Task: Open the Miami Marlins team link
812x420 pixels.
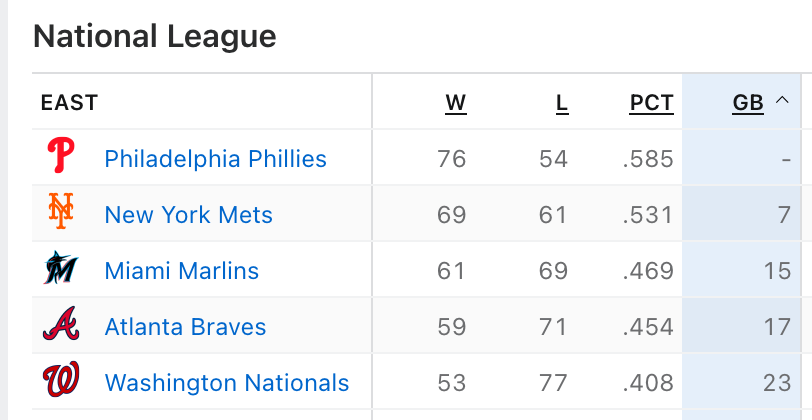Action: (x=182, y=270)
